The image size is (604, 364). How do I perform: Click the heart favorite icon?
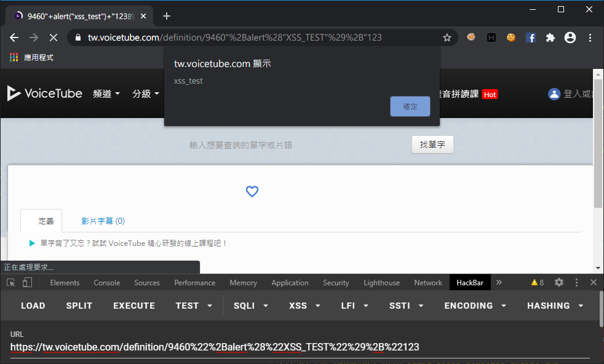pos(252,191)
